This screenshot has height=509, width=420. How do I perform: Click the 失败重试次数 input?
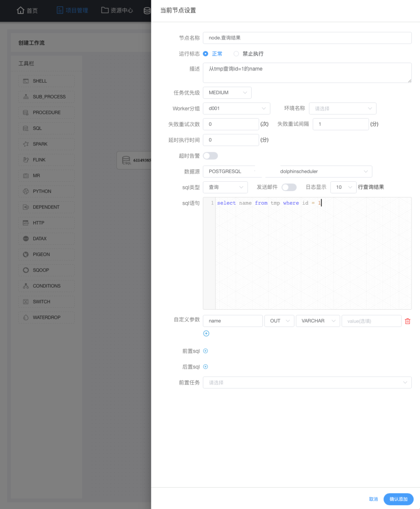[x=231, y=124]
